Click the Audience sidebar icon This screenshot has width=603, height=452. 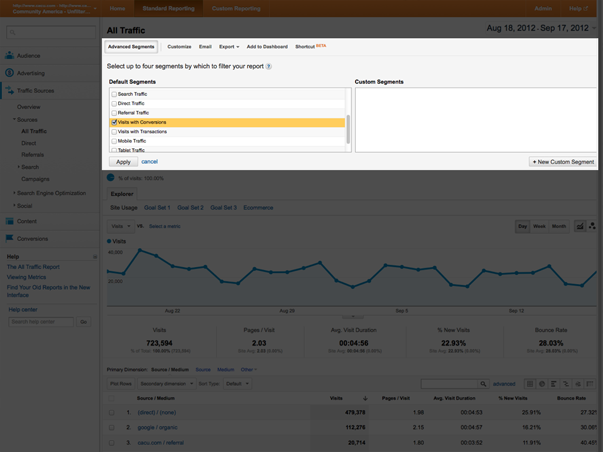pyautogui.click(x=9, y=55)
